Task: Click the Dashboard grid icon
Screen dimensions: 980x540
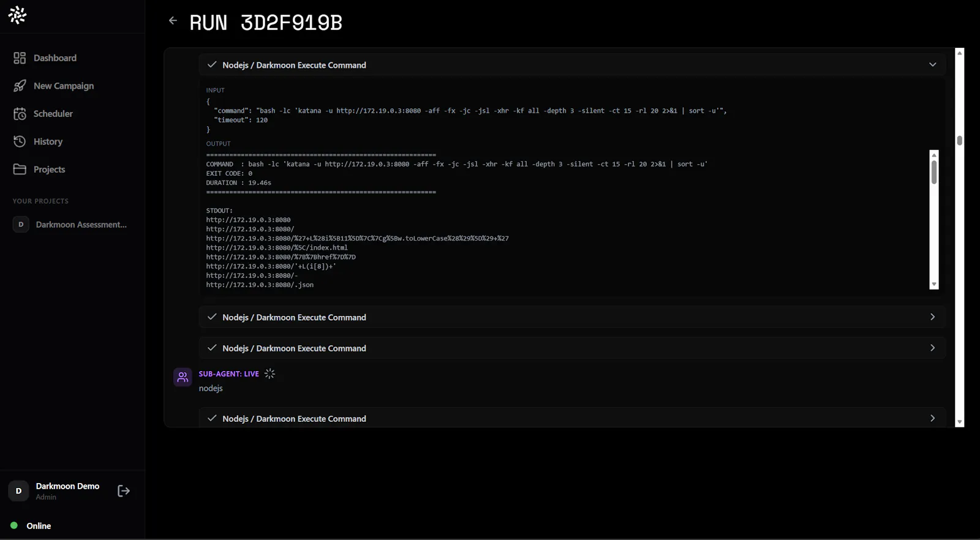Action: (20, 58)
